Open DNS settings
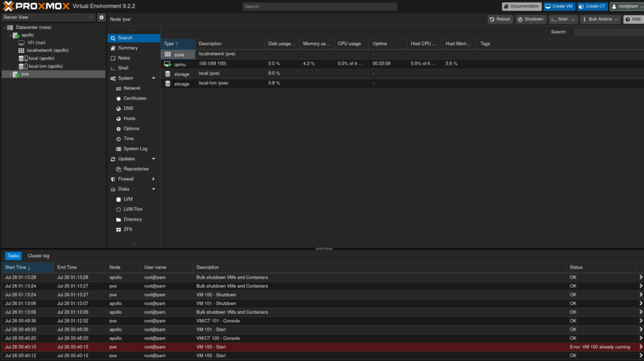The image size is (644, 361). pos(134,108)
